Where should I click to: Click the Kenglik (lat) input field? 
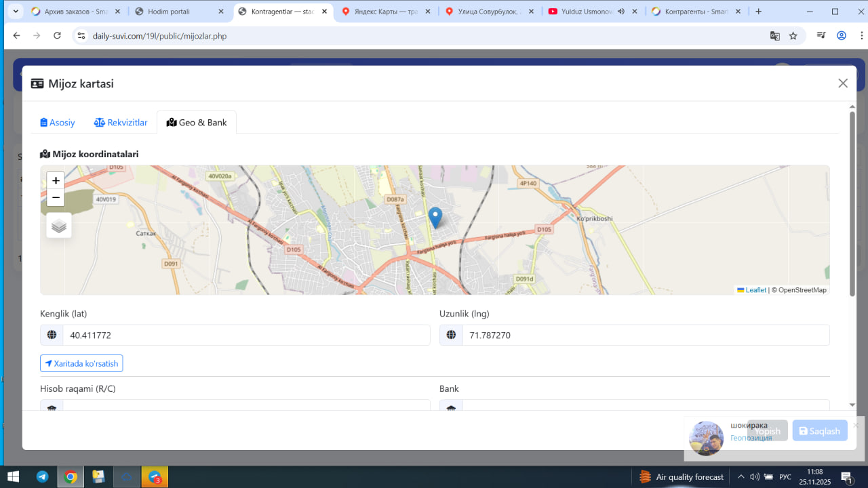coord(246,335)
